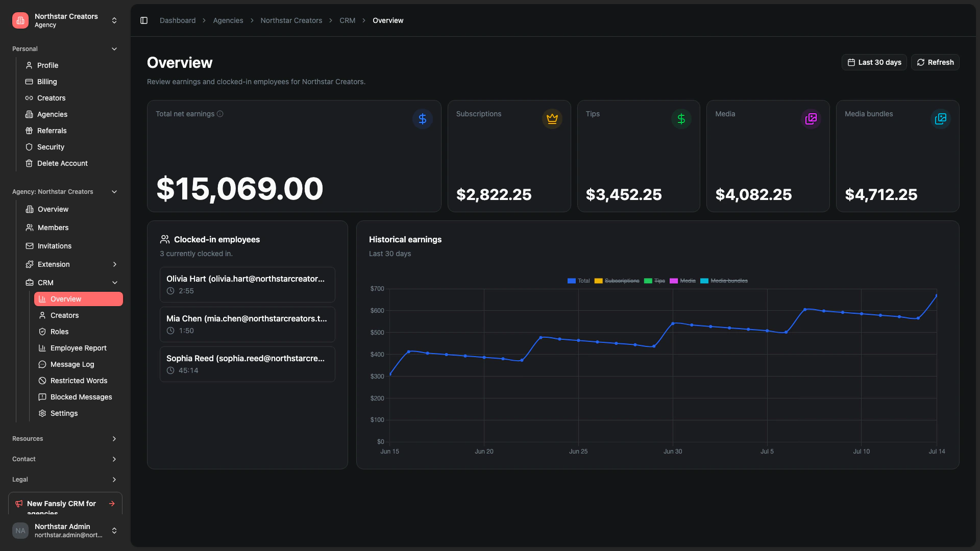Select the Olivia Hart clocked-in entry
This screenshot has height=551, width=980.
click(248, 285)
